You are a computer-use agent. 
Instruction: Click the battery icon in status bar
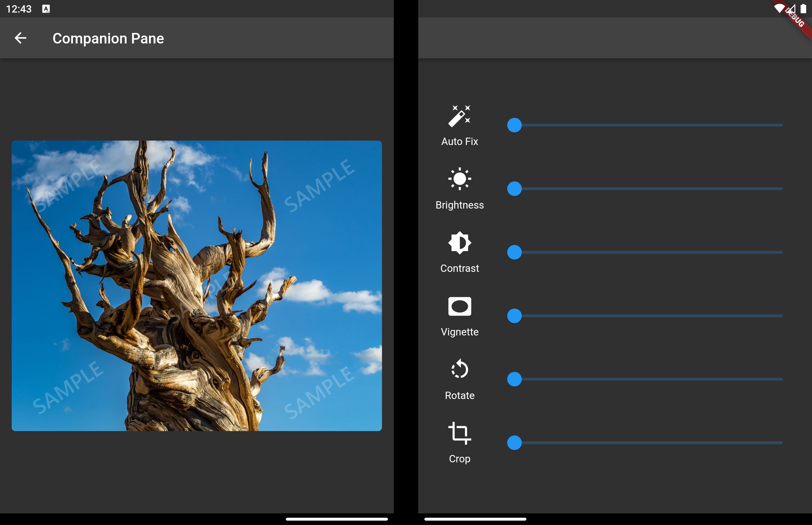(x=803, y=8)
